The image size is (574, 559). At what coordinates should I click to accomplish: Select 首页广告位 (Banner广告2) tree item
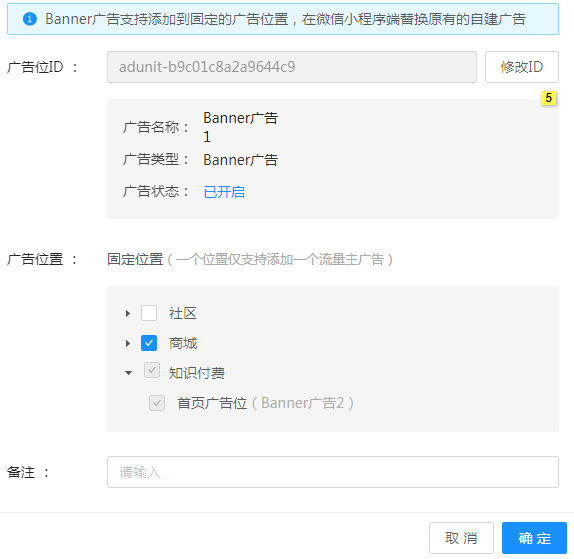click(265, 403)
